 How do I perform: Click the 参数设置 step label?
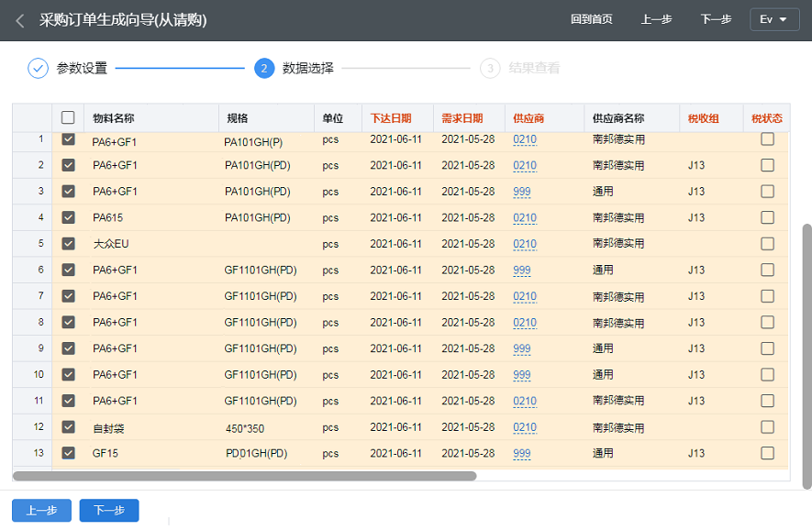pyautogui.click(x=82, y=68)
